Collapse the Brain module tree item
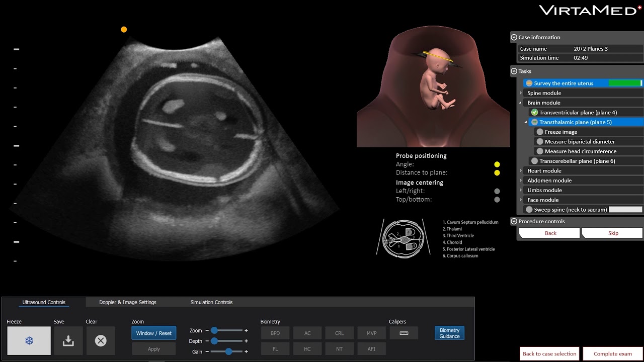Image resolution: width=644 pixels, height=362 pixels. [x=521, y=103]
